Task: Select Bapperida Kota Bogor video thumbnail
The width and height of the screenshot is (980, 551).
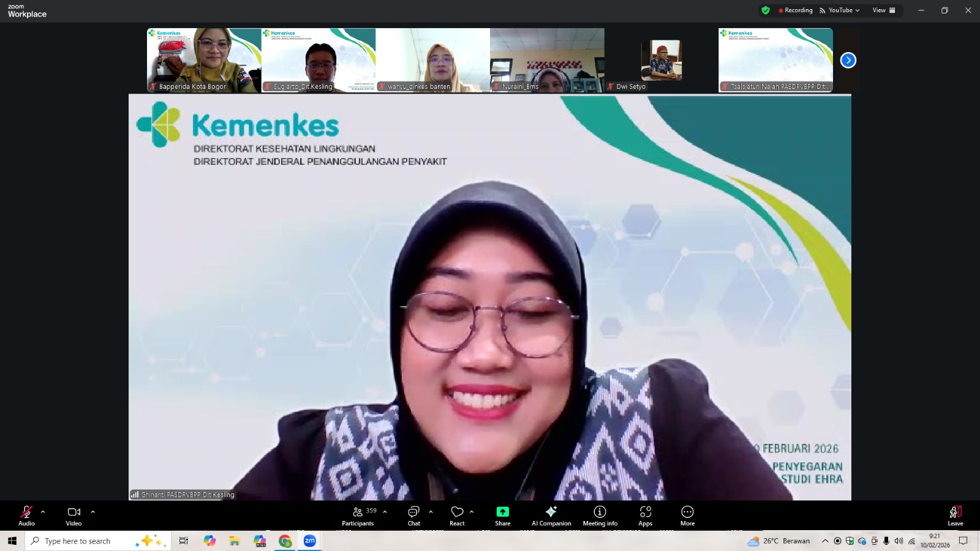Action: [204, 60]
